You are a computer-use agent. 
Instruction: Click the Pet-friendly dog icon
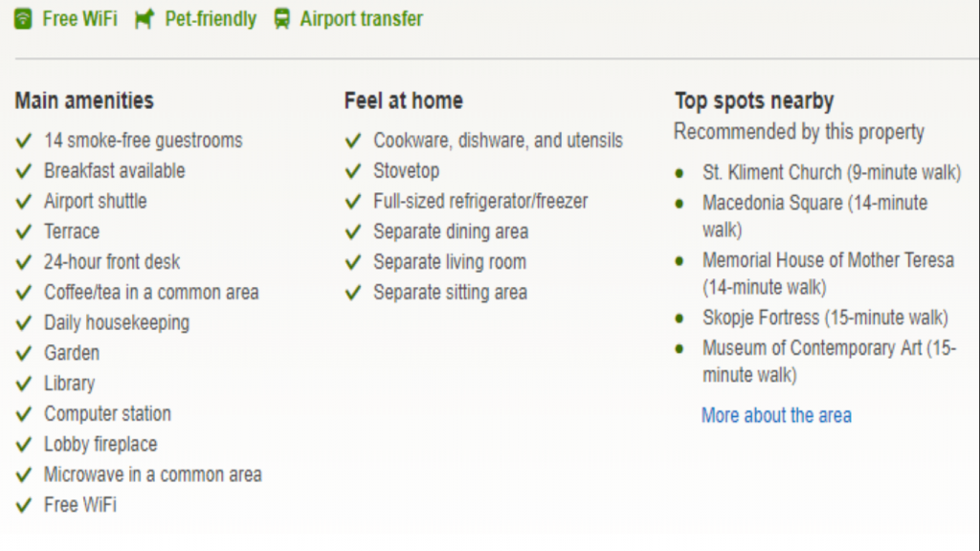tap(145, 19)
